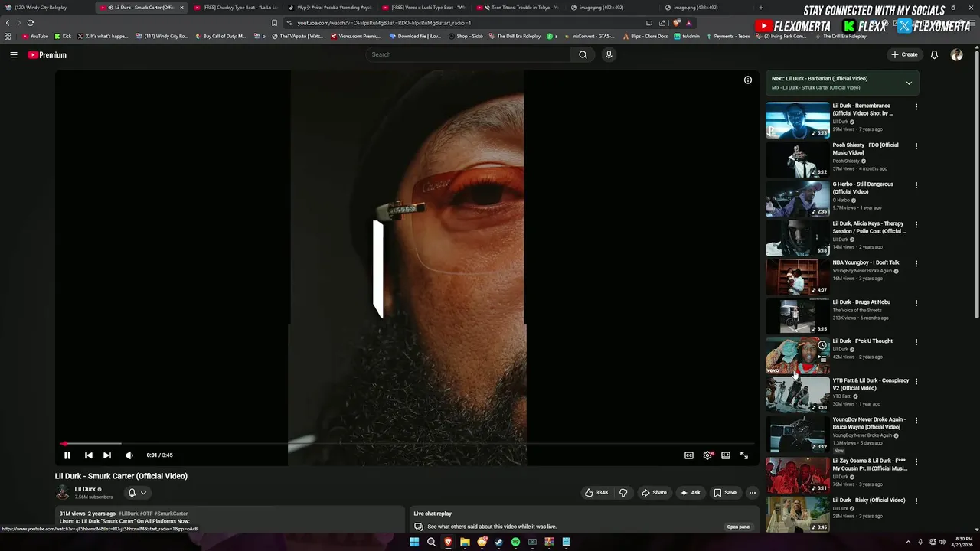Open options for NBA Youngboy - I Don't Talk
The width and height of the screenshot is (980, 551).
click(916, 264)
